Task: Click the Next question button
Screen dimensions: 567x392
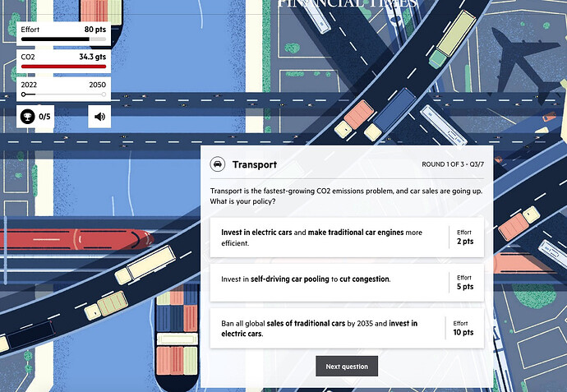Action: 347,366
